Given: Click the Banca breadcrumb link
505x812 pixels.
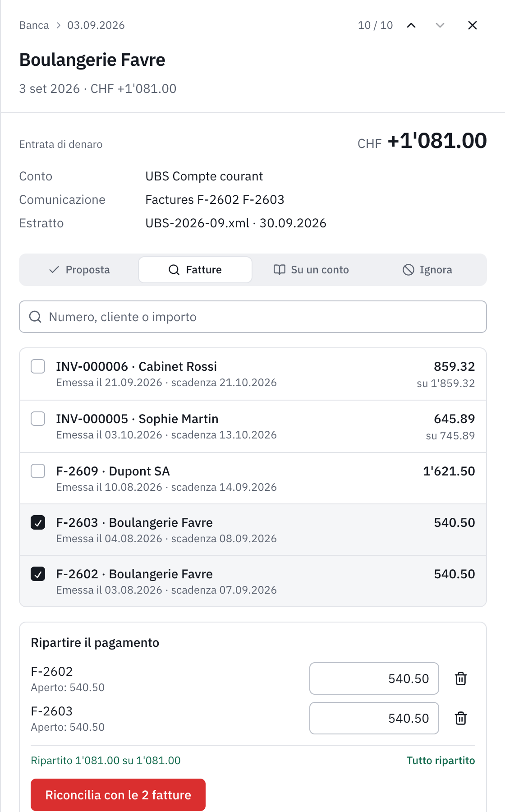Looking at the screenshot, I should click(x=34, y=25).
